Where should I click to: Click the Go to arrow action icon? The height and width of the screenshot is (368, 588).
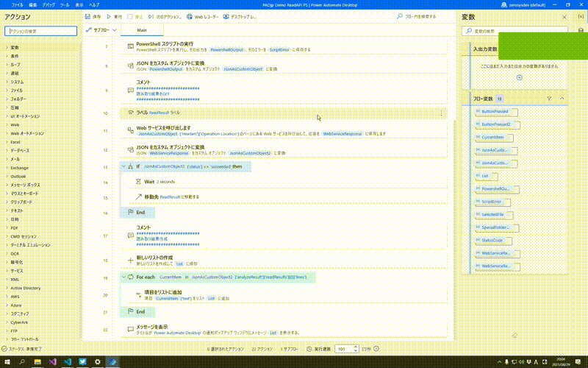(138, 197)
